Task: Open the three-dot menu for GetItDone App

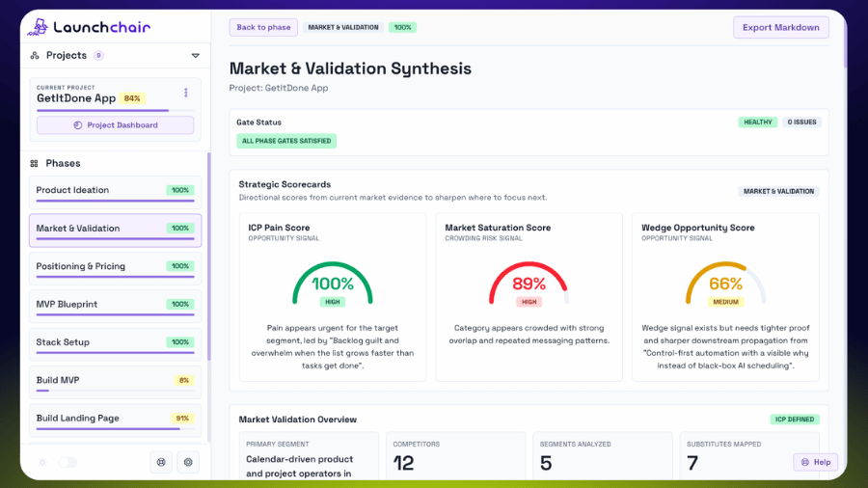Action: [186, 93]
